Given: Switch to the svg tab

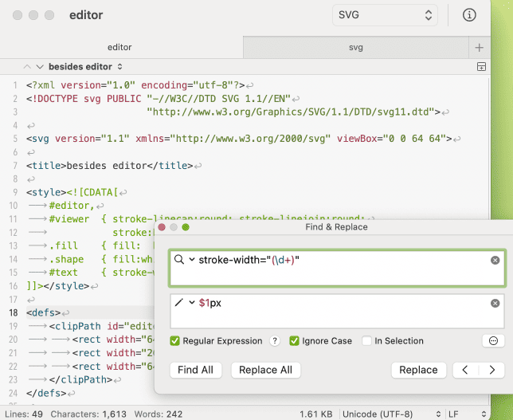Looking at the screenshot, I should pos(356,48).
